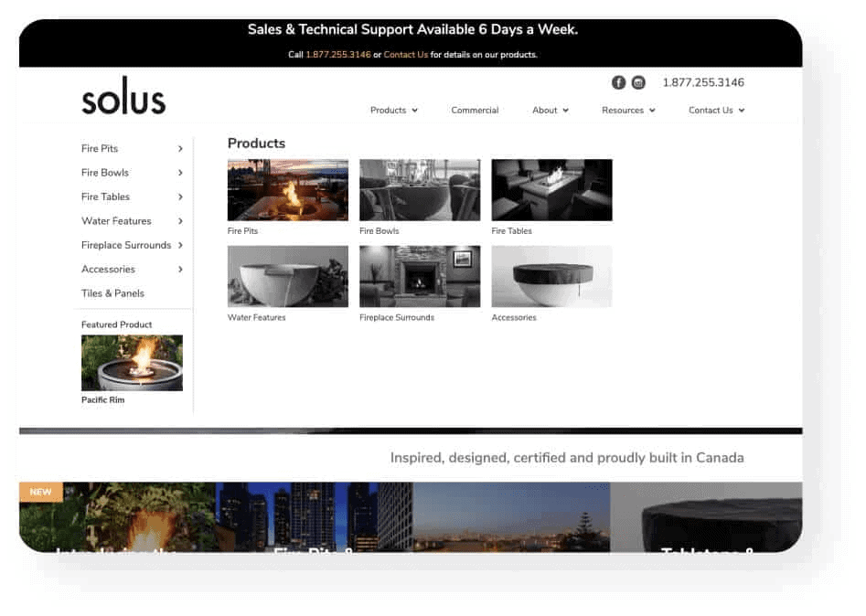The width and height of the screenshot is (866, 616).
Task: Open the Fire Tables product category image
Action: click(x=551, y=189)
